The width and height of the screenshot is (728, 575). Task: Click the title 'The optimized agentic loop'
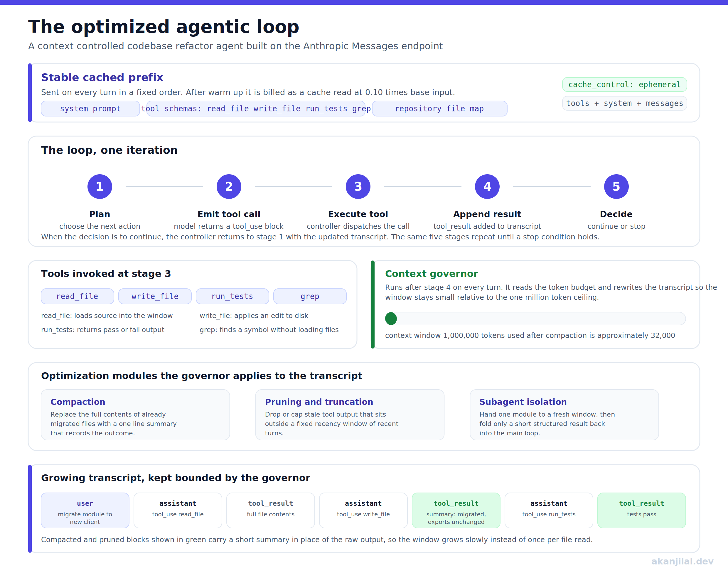click(164, 27)
